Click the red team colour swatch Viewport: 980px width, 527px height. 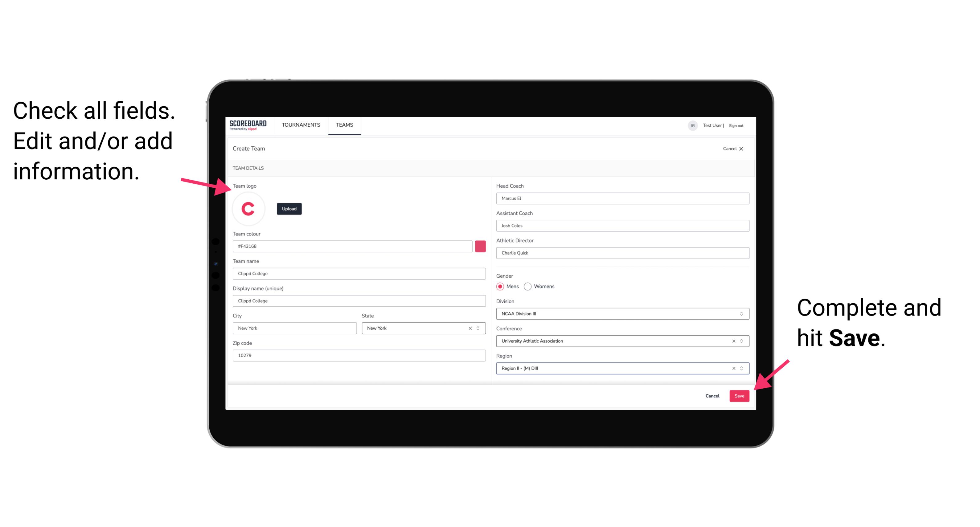point(482,246)
